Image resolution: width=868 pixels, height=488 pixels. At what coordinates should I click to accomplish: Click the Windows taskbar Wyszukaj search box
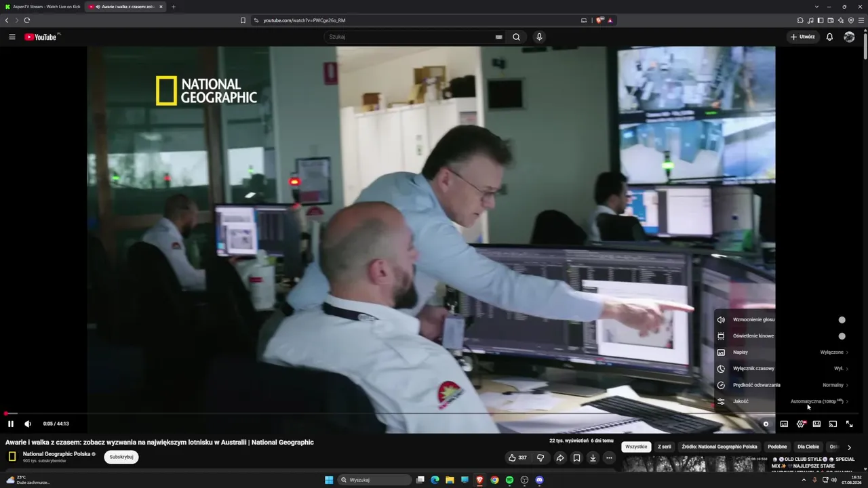click(x=375, y=480)
